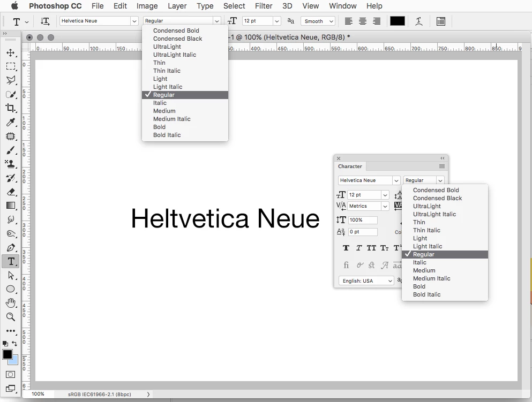The width and height of the screenshot is (532, 402).
Task: Select the Move tool
Action: point(11,52)
